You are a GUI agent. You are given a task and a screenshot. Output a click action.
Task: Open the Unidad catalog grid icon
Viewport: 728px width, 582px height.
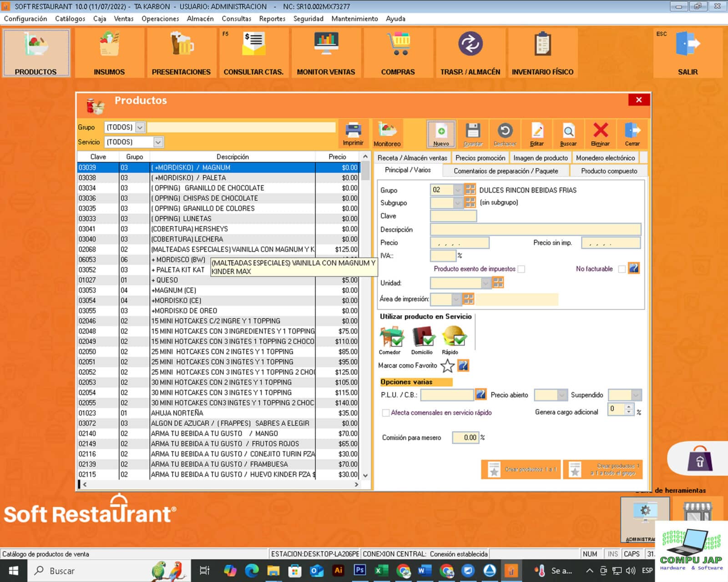tap(498, 283)
